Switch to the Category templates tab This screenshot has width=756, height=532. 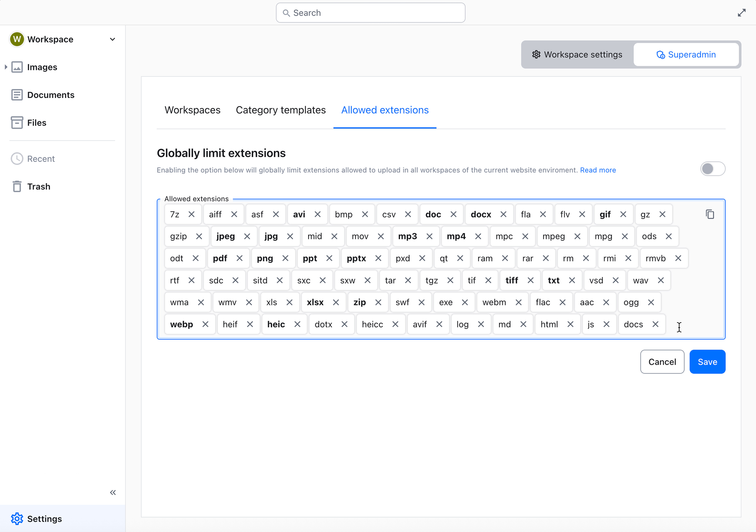(280, 110)
